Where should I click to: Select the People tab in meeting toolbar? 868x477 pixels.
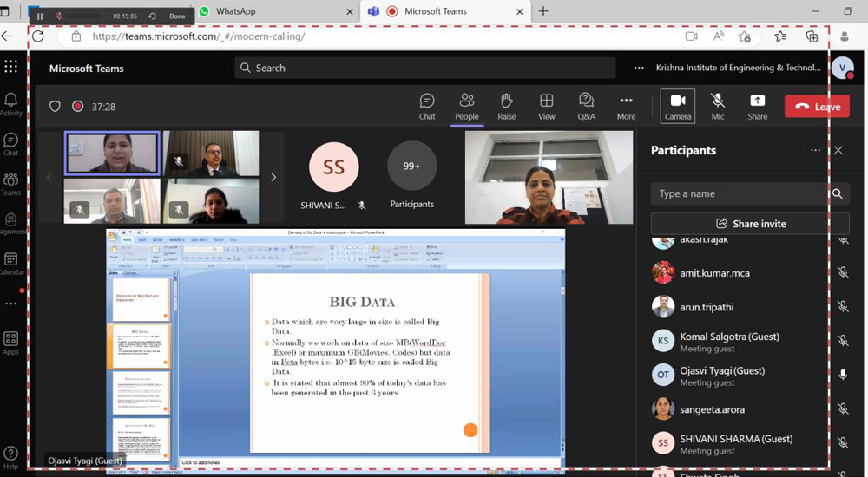[x=467, y=107]
